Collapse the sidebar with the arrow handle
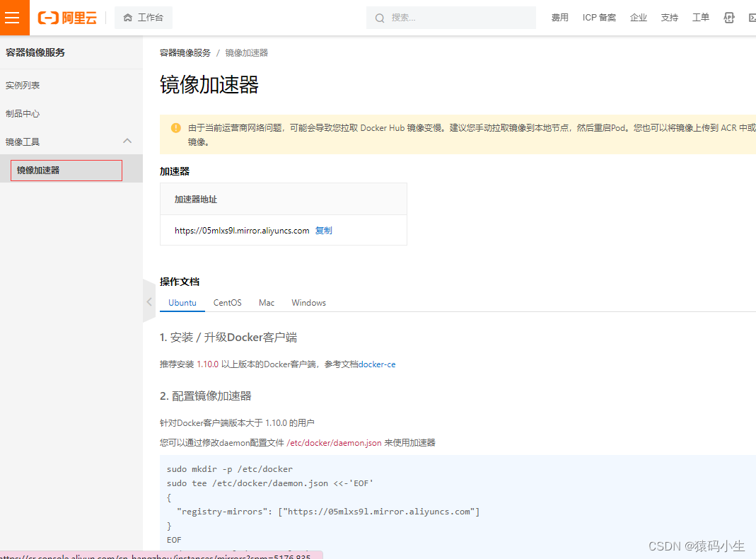The width and height of the screenshot is (756, 559). [x=149, y=301]
